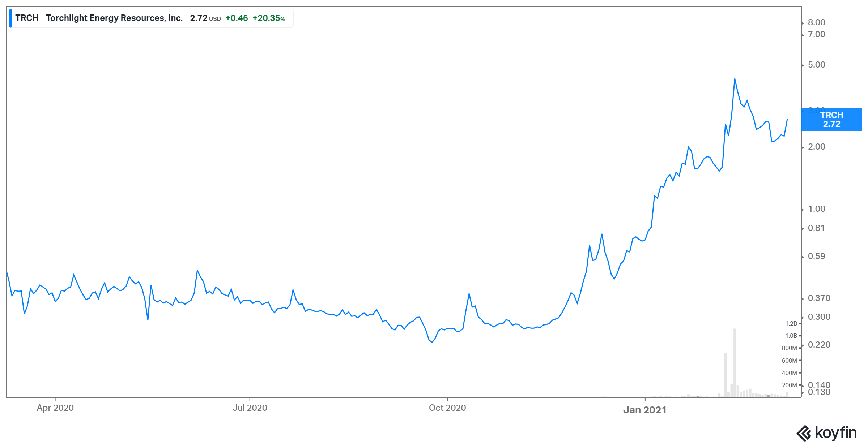Click the 2.72 USD price in legend
The image size is (868, 448).
pyautogui.click(x=205, y=18)
